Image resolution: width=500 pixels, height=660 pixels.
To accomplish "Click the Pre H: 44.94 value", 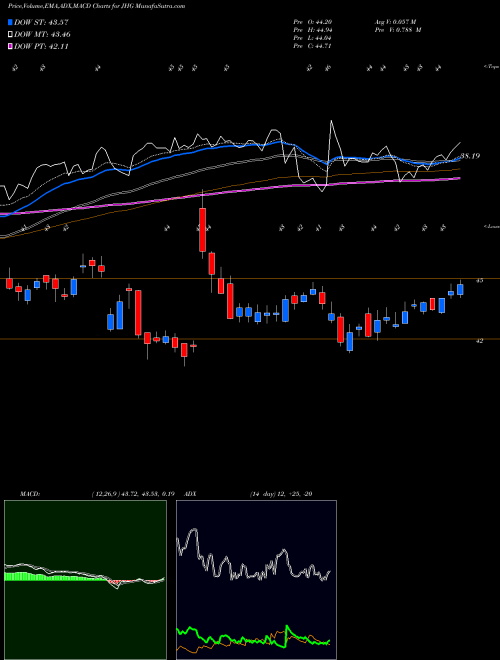I will (314, 30).
